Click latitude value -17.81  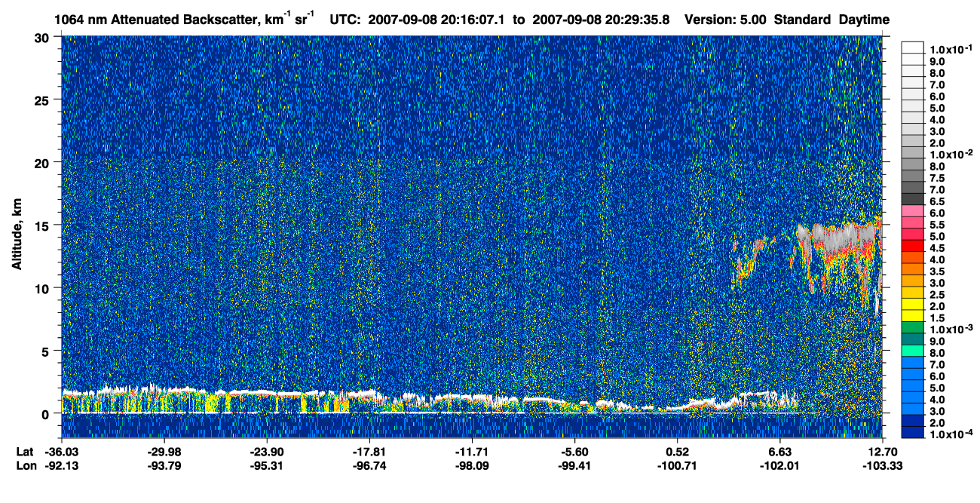(369, 451)
